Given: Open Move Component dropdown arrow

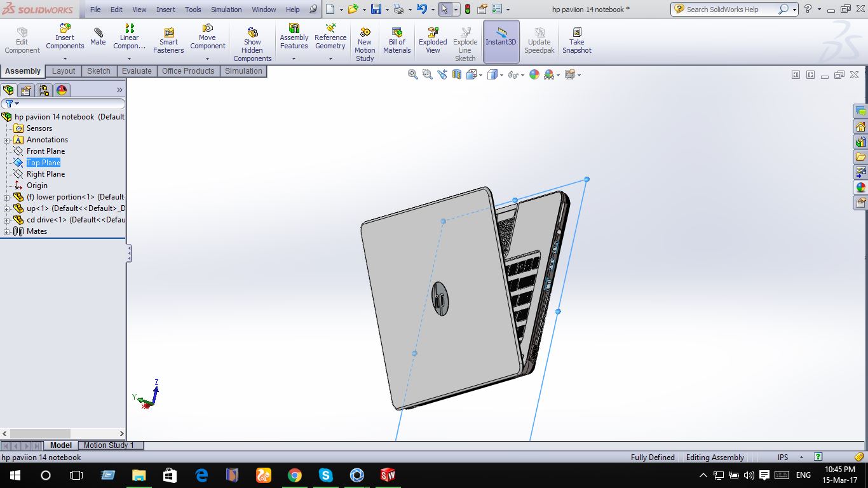Looking at the screenshot, I should 207,58.
